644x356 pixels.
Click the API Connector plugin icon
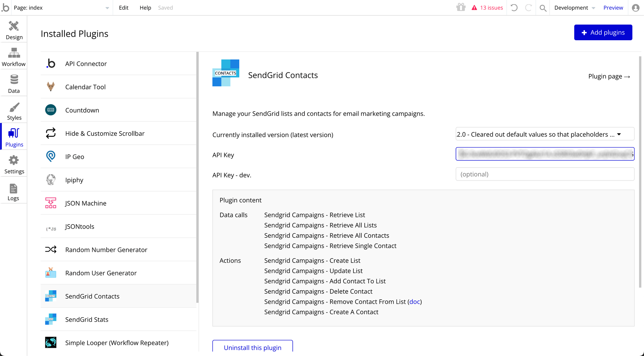pos(51,64)
